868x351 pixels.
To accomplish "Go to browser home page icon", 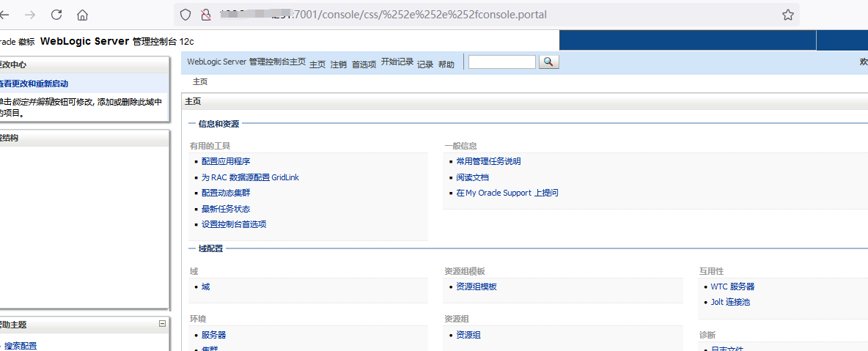I will 83,15.
